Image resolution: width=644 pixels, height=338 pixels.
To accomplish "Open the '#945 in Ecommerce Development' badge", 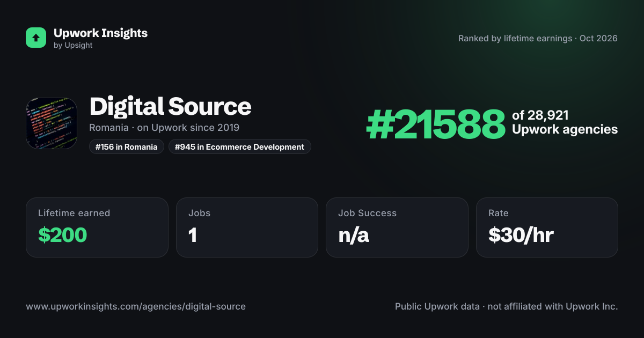I will [x=240, y=146].
